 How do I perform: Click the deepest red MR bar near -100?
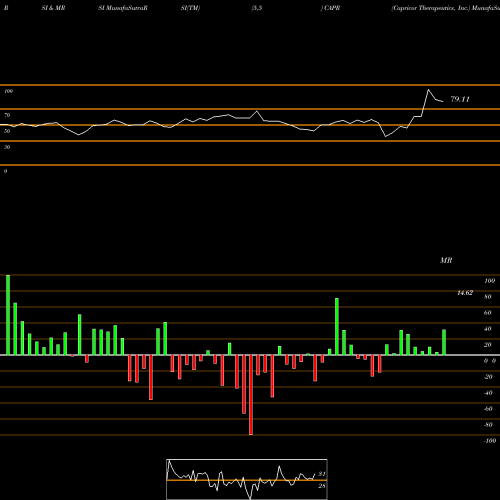click(x=251, y=395)
